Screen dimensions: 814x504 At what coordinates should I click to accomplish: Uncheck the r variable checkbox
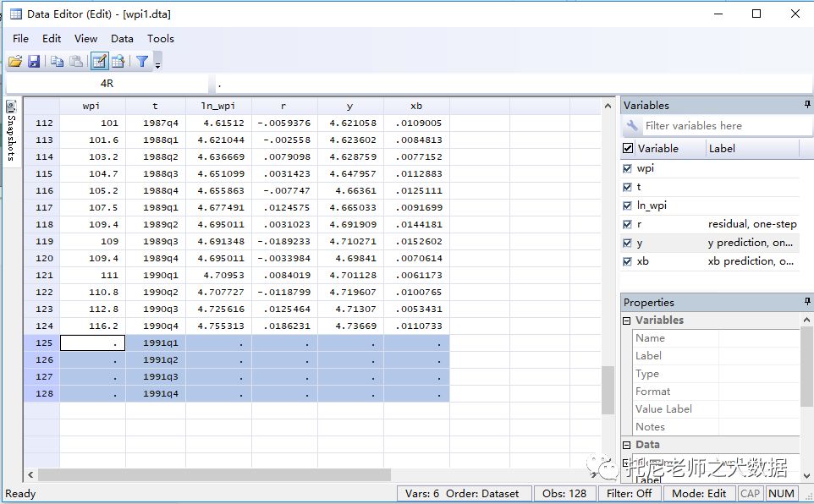(627, 224)
